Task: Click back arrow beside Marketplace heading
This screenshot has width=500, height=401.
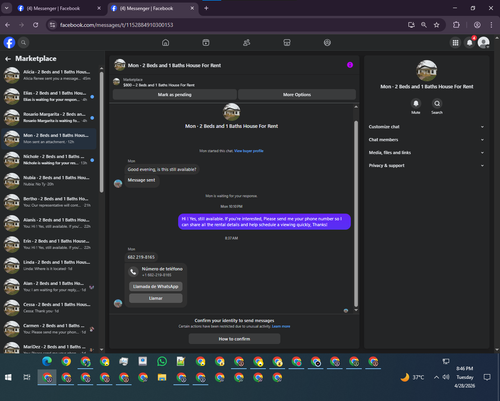Action: pos(8,59)
